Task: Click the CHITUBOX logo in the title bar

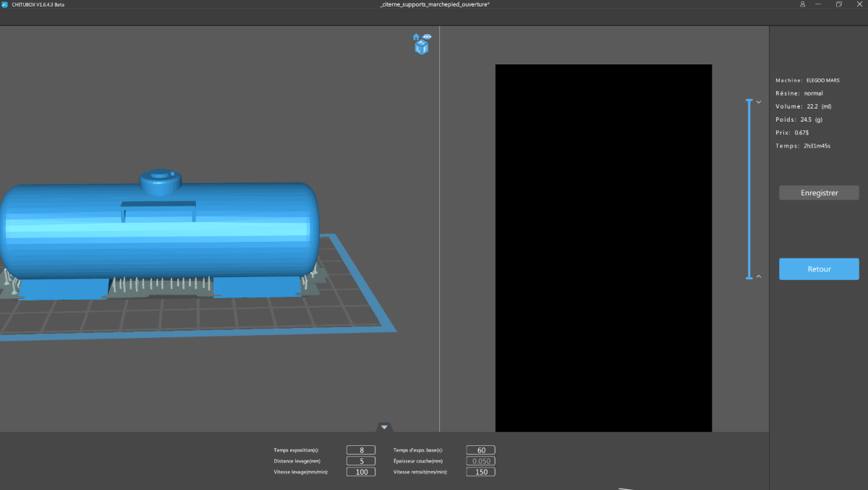Action: (5, 4)
